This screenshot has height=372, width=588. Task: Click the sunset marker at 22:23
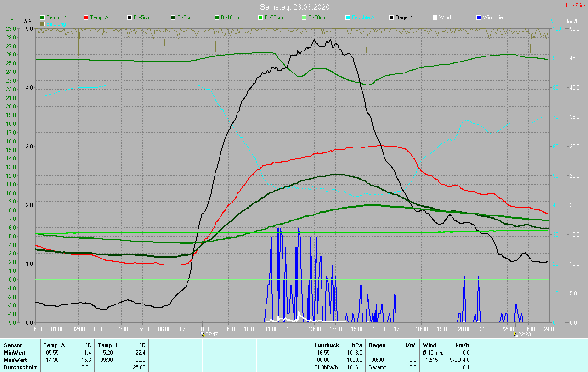click(515, 334)
